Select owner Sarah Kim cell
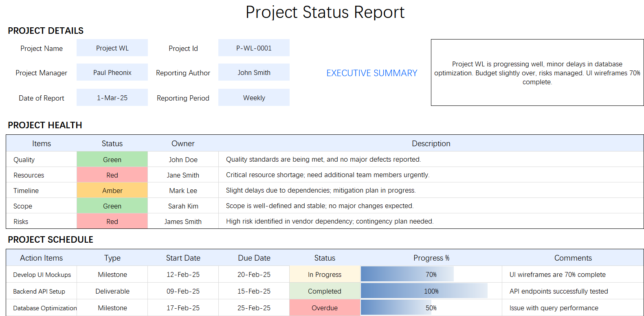Viewport: 644px width, 316px height. tap(183, 206)
